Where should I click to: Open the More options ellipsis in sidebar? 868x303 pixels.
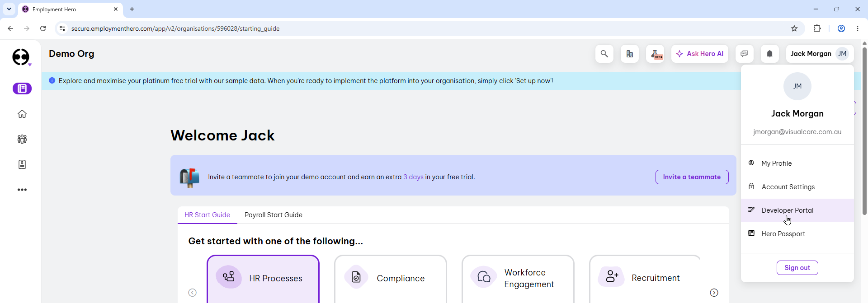(x=22, y=190)
